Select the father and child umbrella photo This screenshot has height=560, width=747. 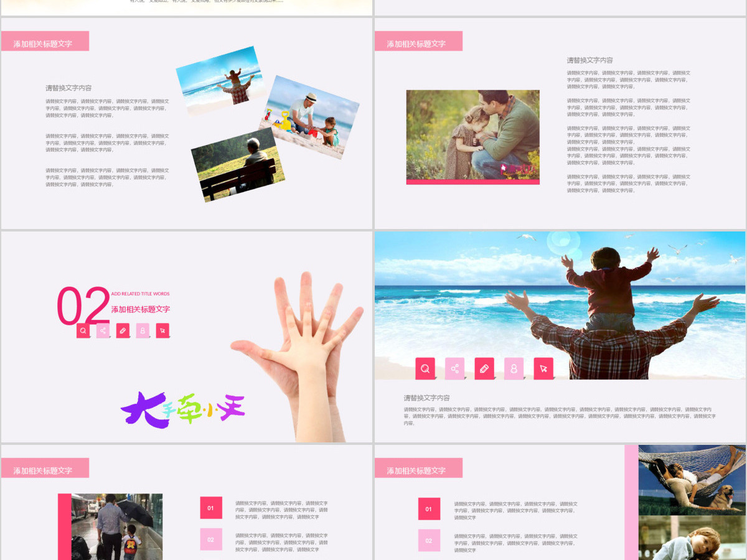point(117,526)
